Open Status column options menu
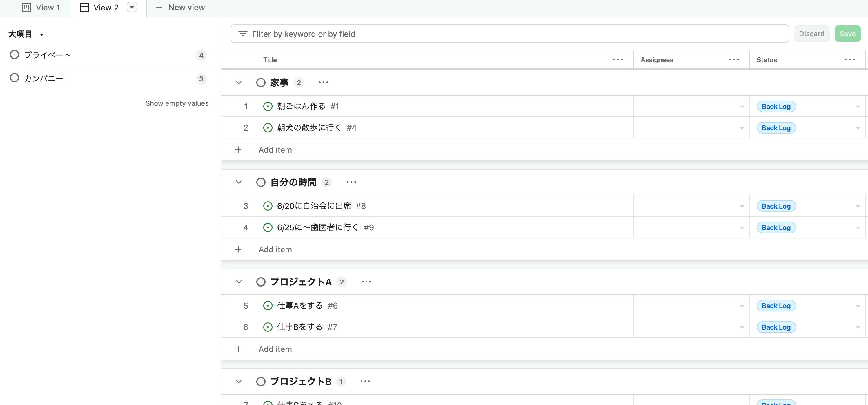 tap(850, 60)
